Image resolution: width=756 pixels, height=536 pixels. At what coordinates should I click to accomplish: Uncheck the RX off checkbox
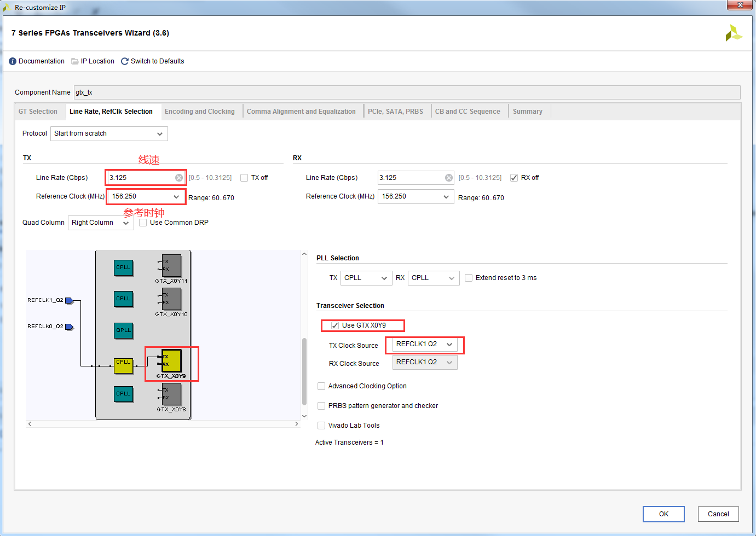click(x=514, y=178)
